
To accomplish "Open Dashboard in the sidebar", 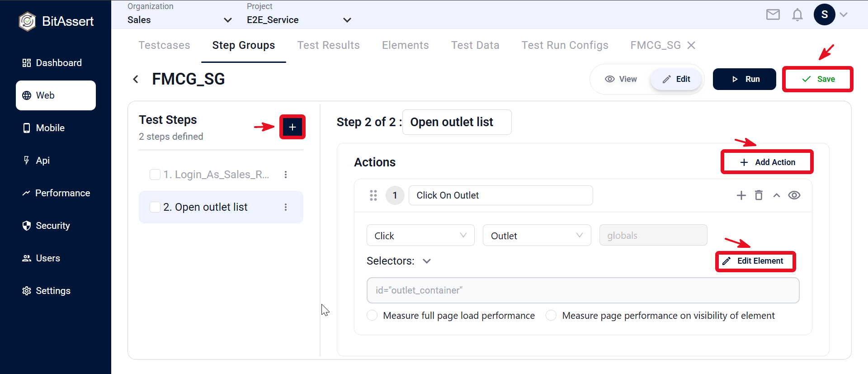I will point(56,63).
